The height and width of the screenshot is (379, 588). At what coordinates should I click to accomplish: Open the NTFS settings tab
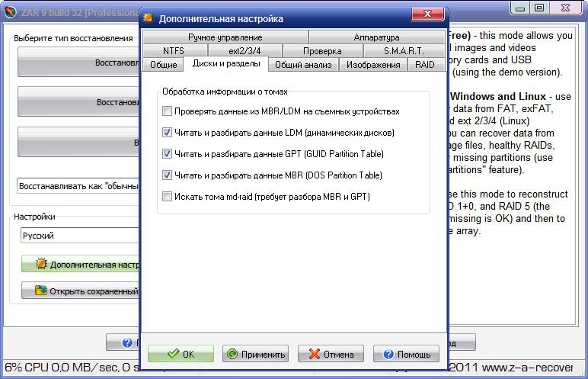174,51
